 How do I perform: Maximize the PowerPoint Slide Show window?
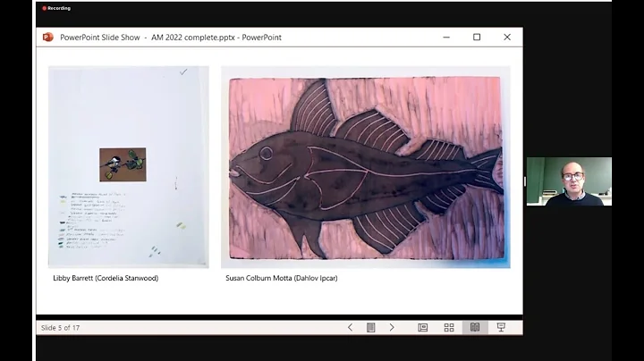477,38
